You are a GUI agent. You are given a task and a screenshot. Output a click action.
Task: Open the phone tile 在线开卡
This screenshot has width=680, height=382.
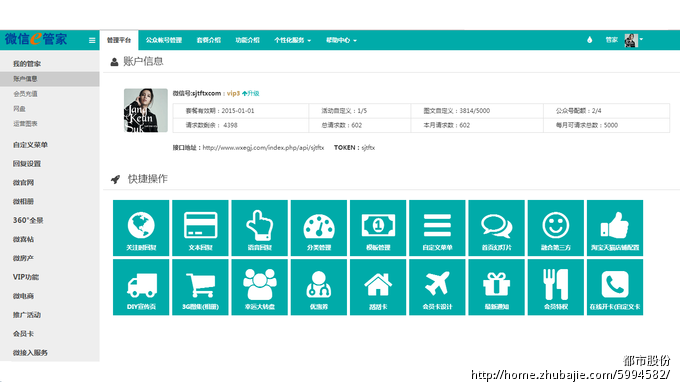615,287
